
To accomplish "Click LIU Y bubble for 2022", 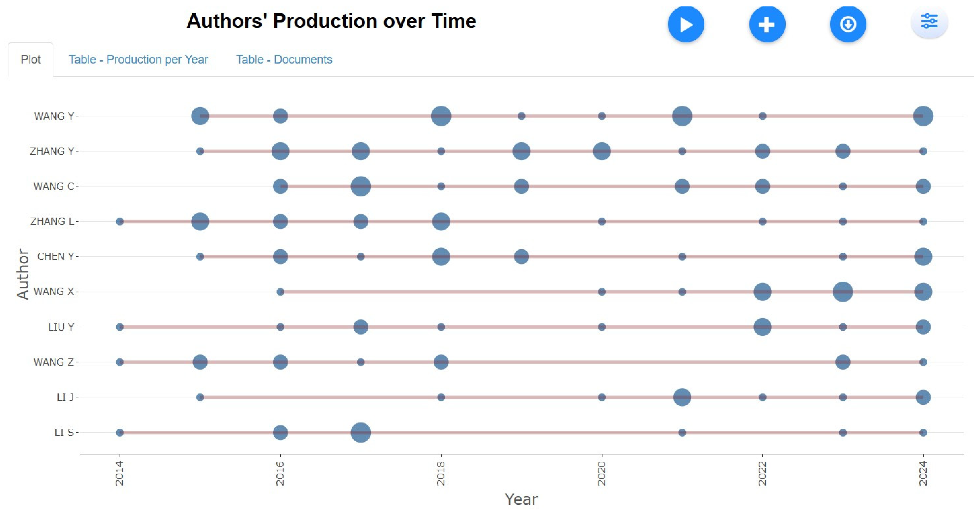I will coord(762,327).
